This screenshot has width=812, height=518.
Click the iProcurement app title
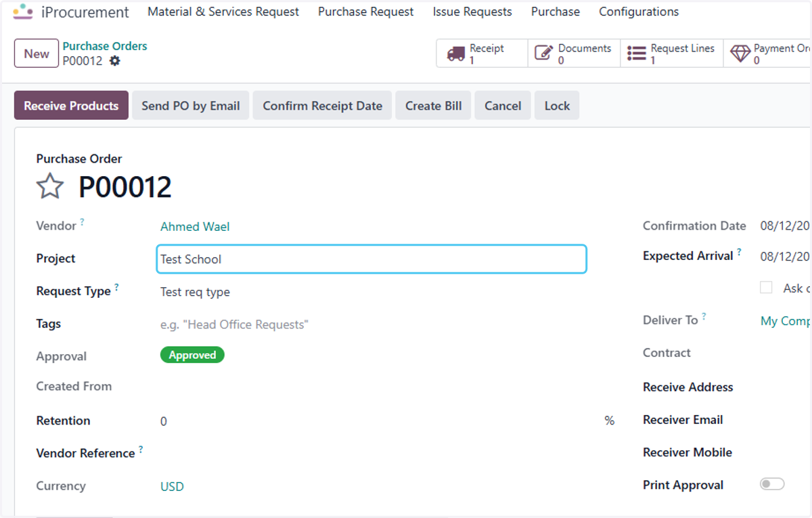85,12
